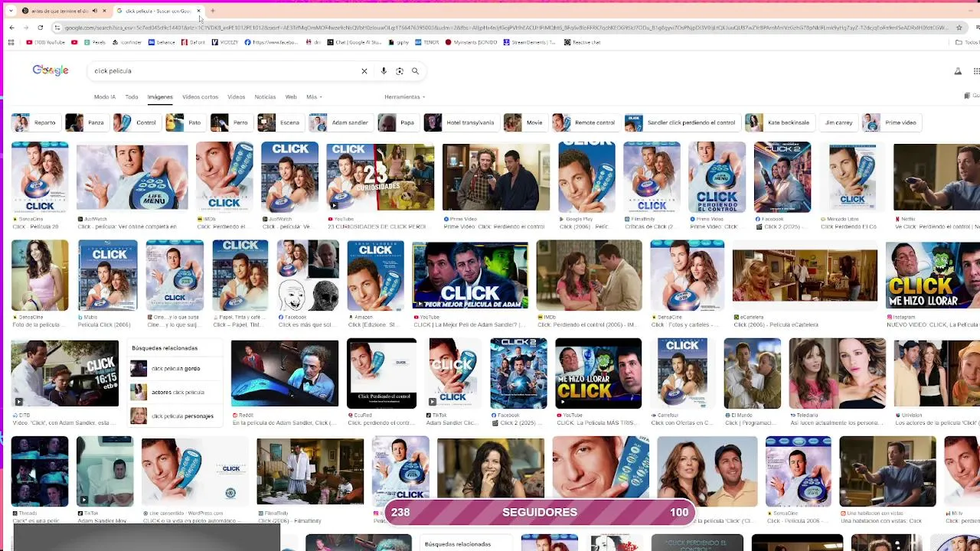Filter images by the Prime video chip
980x551 pixels.
[x=892, y=122]
